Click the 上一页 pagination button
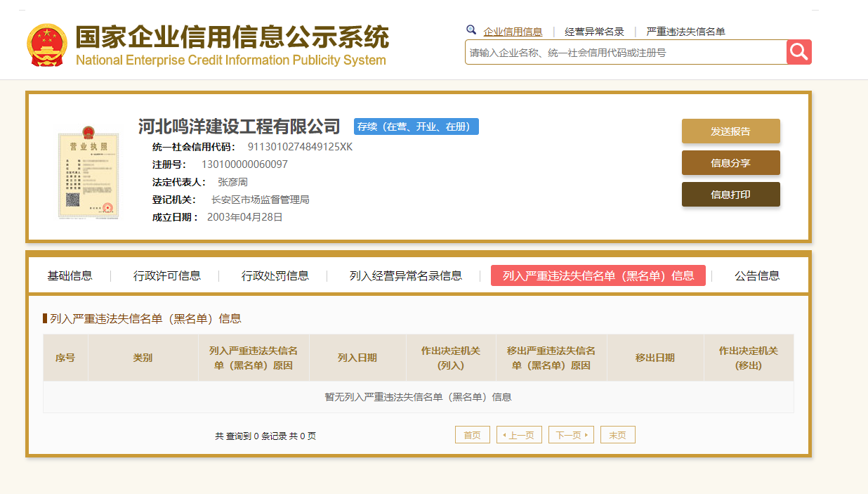This screenshot has width=868, height=494. point(519,435)
